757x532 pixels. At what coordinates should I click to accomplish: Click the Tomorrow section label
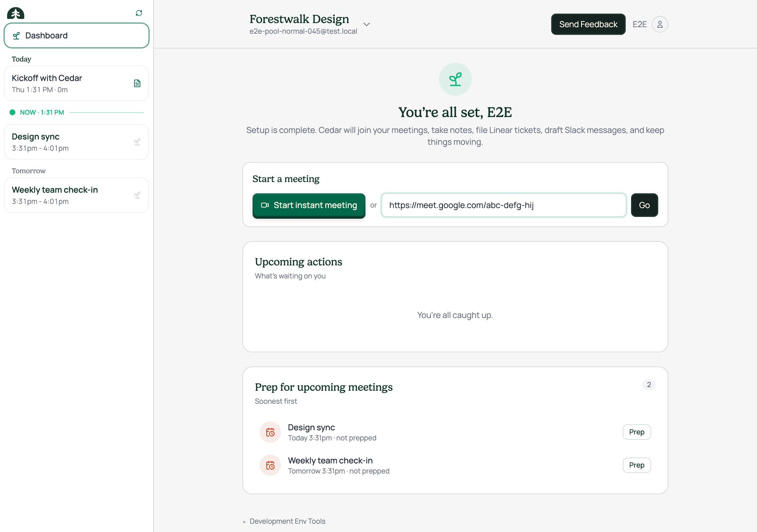click(x=29, y=171)
